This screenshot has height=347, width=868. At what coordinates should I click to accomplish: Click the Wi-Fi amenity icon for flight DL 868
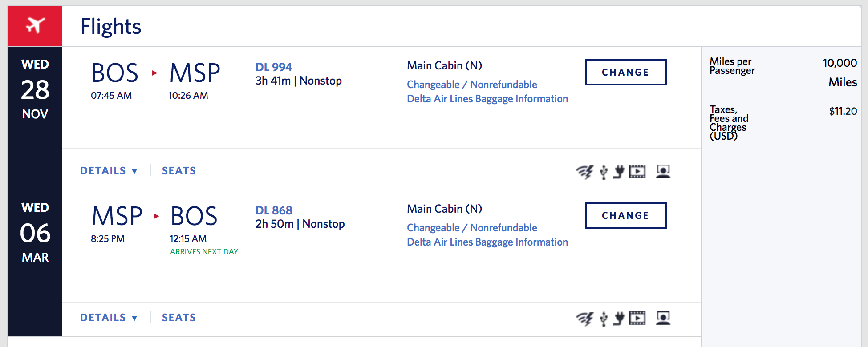584,319
